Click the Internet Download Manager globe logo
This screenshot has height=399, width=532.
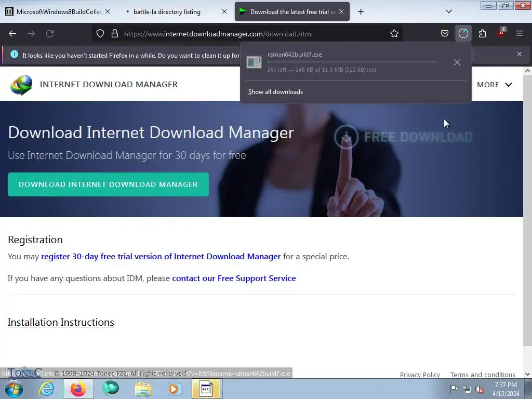[x=21, y=85]
